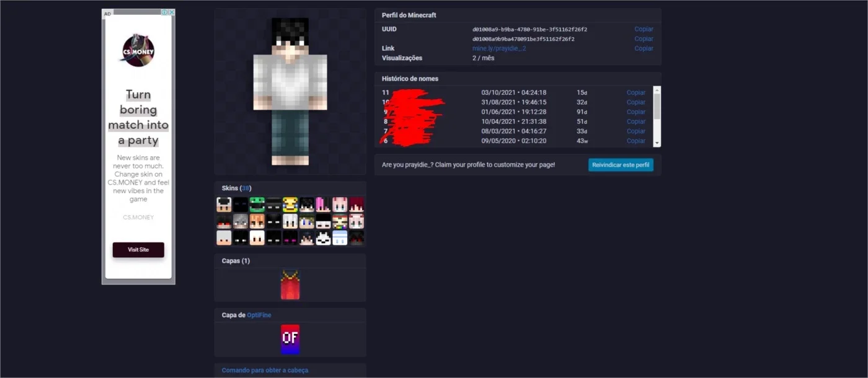Choose the long pink hair skin

pyautogui.click(x=323, y=204)
